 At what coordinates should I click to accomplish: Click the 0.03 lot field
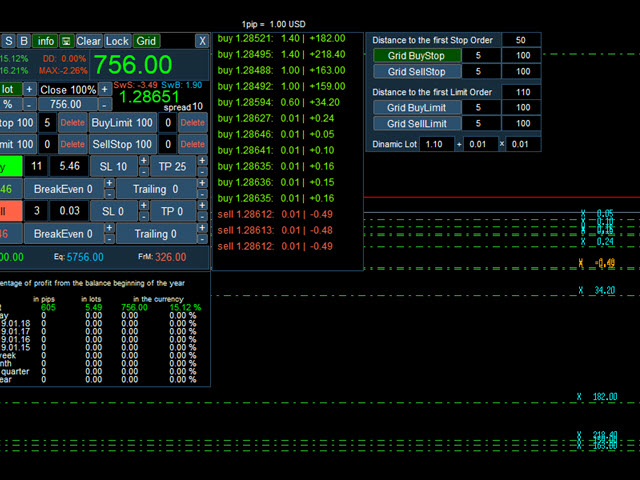[x=69, y=211]
